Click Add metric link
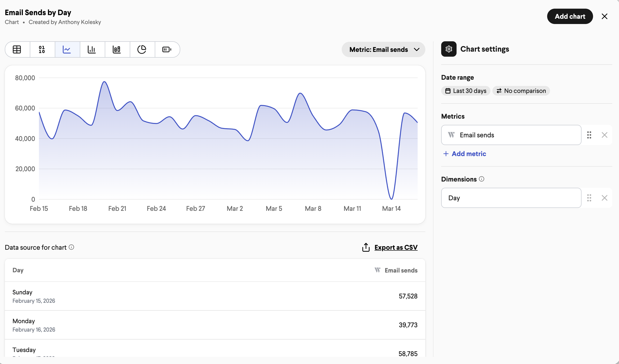The width and height of the screenshot is (619, 364). (464, 154)
